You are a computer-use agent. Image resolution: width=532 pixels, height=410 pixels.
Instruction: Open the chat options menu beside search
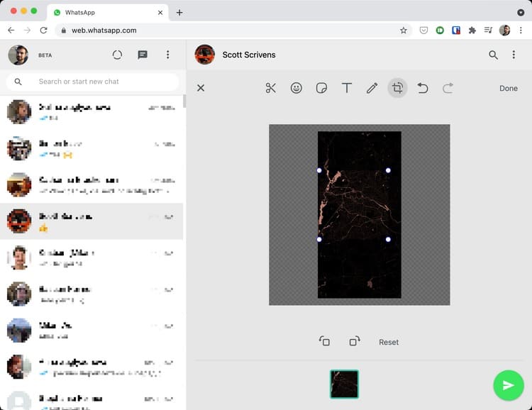(514, 55)
